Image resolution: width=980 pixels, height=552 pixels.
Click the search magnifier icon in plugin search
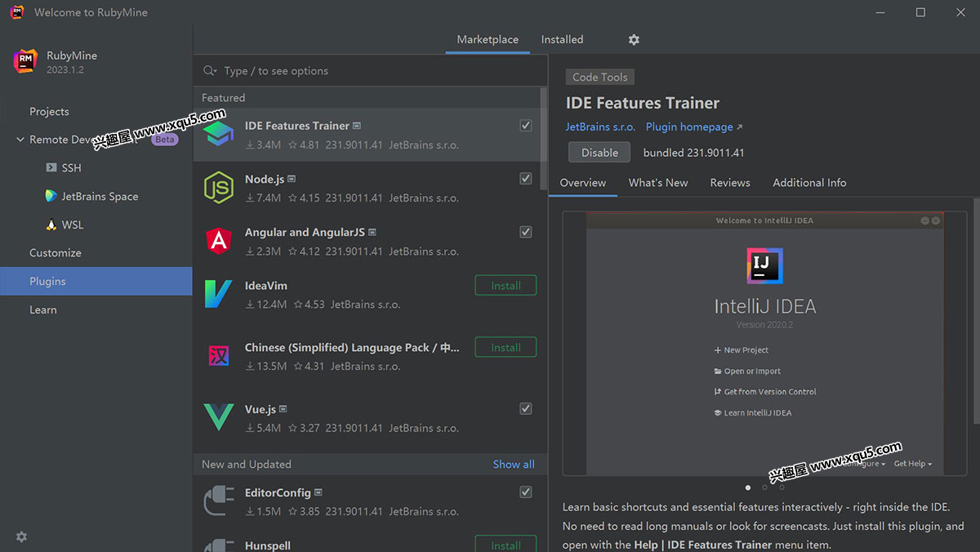(x=210, y=71)
